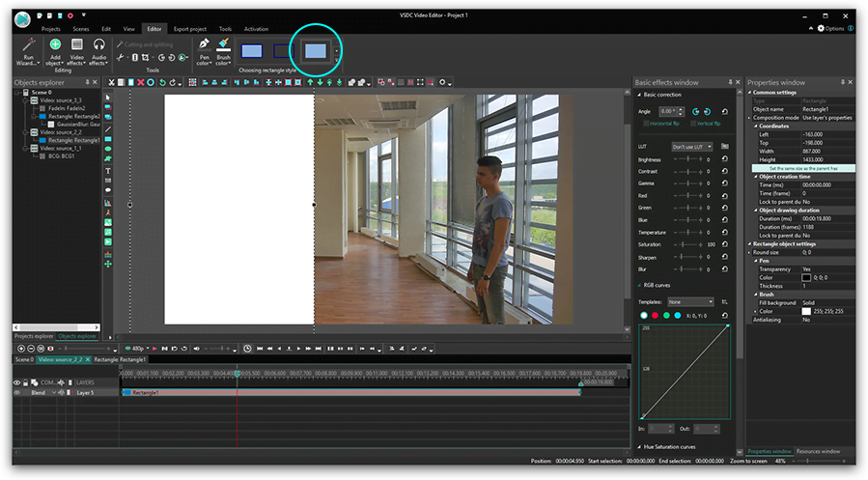Image resolution: width=868 pixels, height=480 pixels.
Task: Click the timeline zoom-in plus circle icon
Action: (21, 349)
